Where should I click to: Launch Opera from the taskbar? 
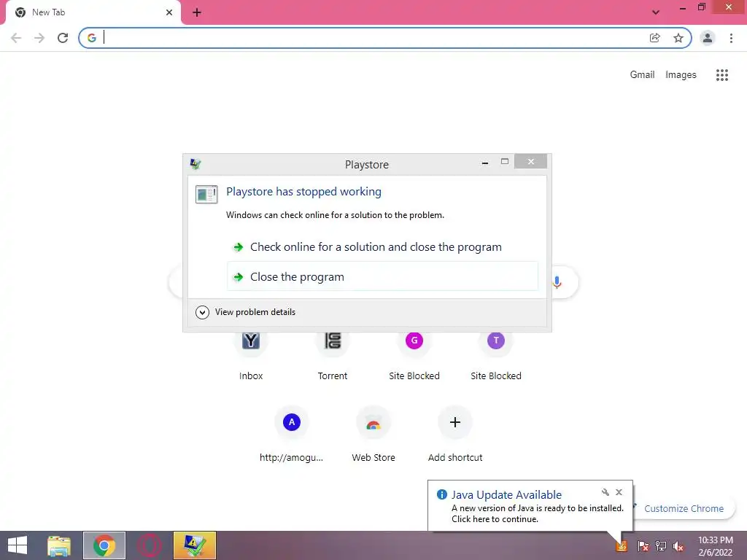point(149,545)
